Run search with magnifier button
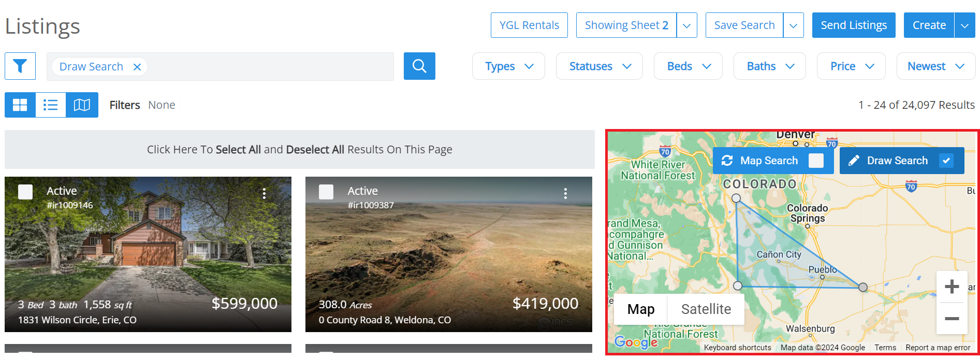Screen dimensions: 980x358 click(x=419, y=66)
